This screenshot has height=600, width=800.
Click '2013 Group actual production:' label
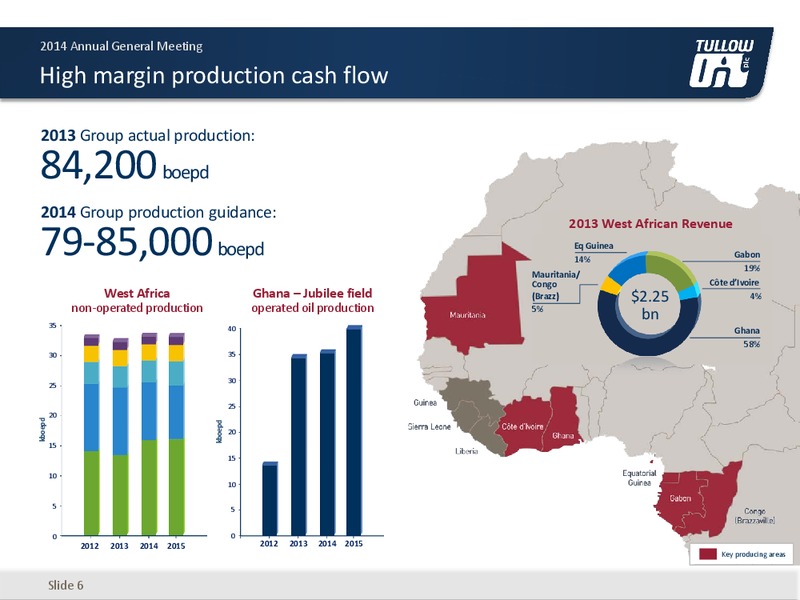[147, 136]
